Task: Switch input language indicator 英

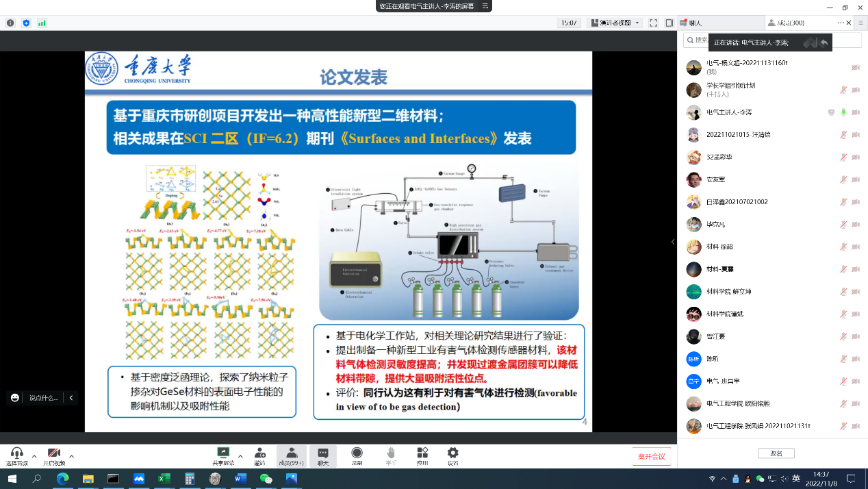Action: pos(796,479)
